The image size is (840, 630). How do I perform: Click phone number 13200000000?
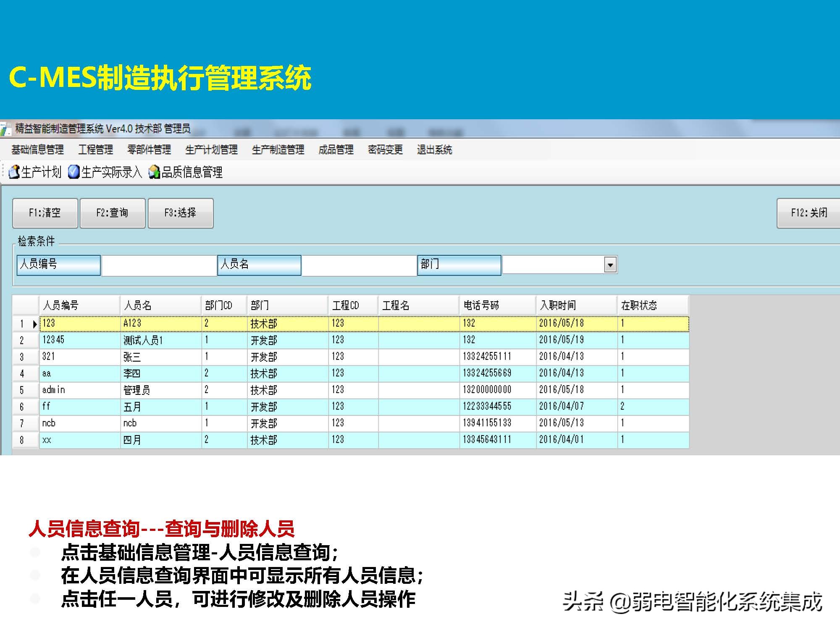pyautogui.click(x=498, y=390)
